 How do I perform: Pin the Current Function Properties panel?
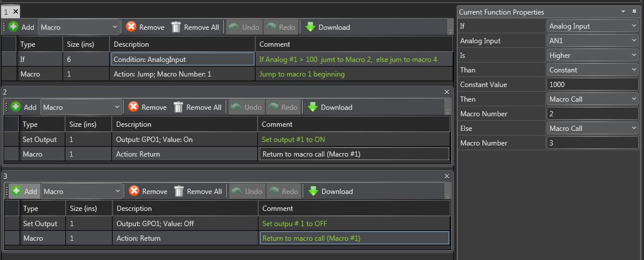[634, 12]
